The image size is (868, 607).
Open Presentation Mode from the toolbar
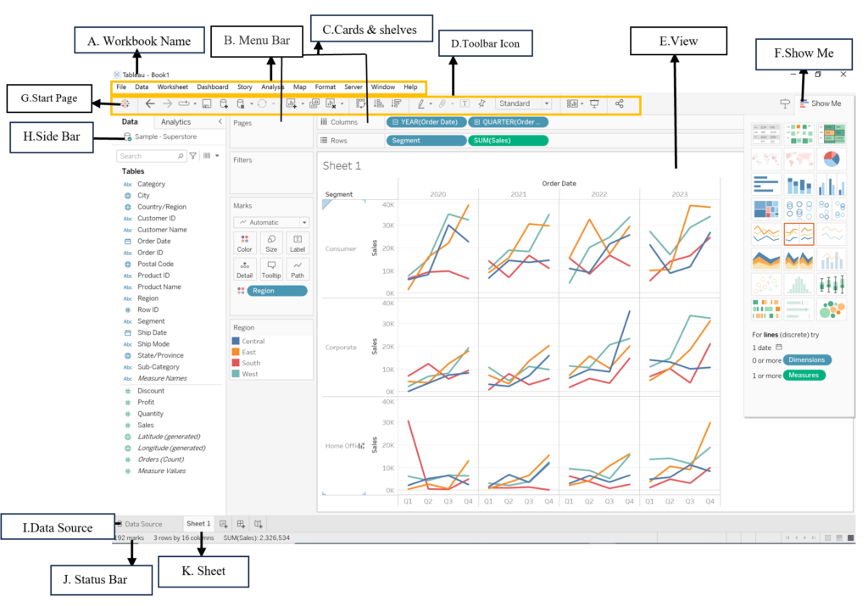point(594,103)
